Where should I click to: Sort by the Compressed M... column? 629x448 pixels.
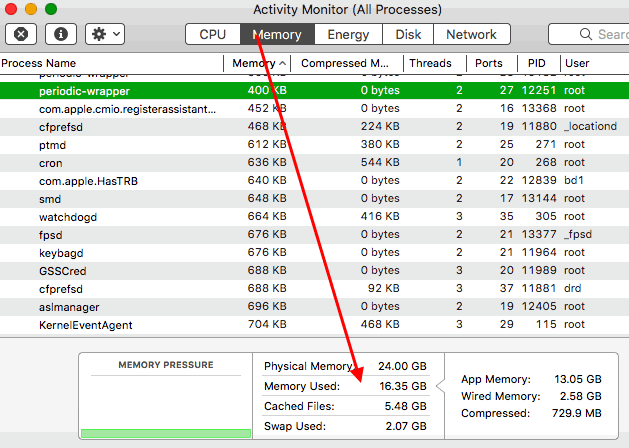(347, 63)
